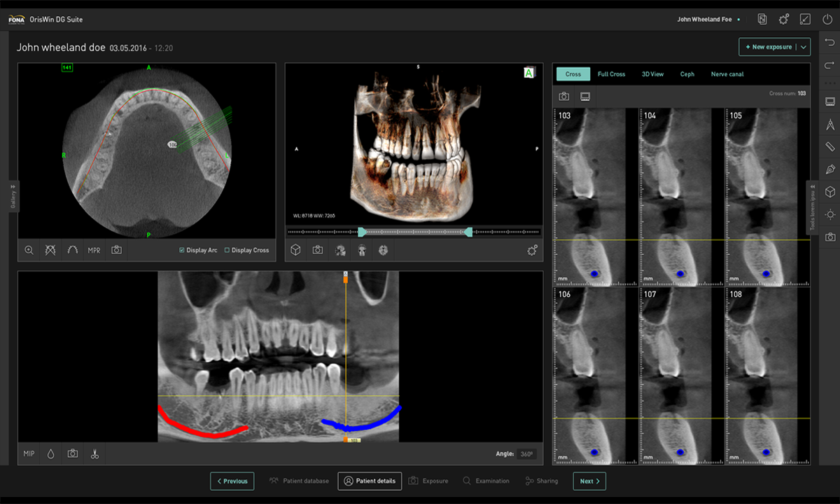Select the Ruler measurement tool in right sidebar
This screenshot has height=504, width=840.
(x=830, y=147)
